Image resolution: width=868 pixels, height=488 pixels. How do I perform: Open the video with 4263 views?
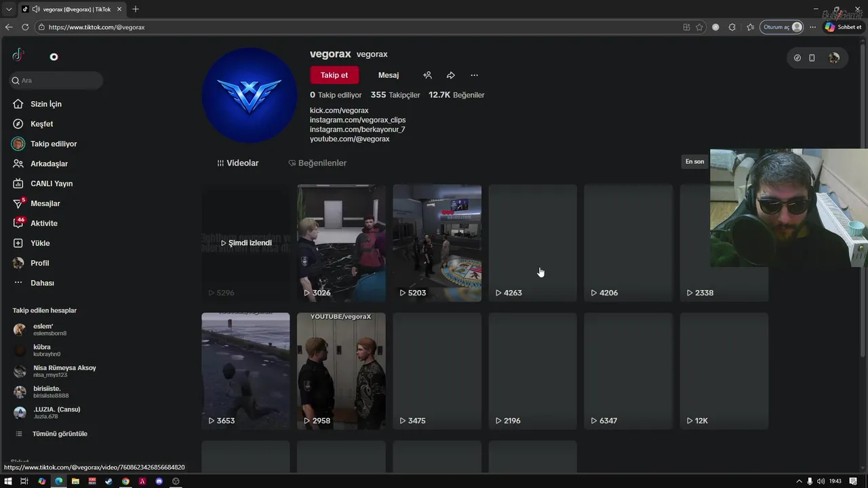coord(532,243)
